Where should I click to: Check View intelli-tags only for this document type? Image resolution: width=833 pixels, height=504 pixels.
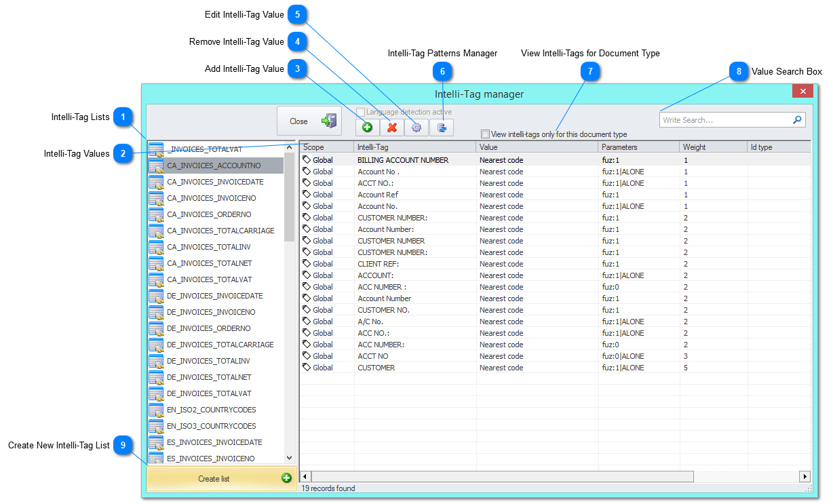point(486,134)
